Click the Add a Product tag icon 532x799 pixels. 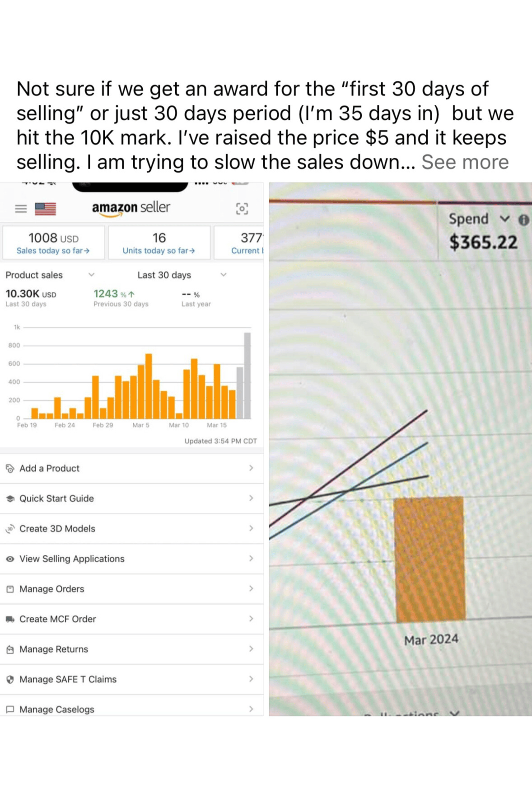(10, 469)
